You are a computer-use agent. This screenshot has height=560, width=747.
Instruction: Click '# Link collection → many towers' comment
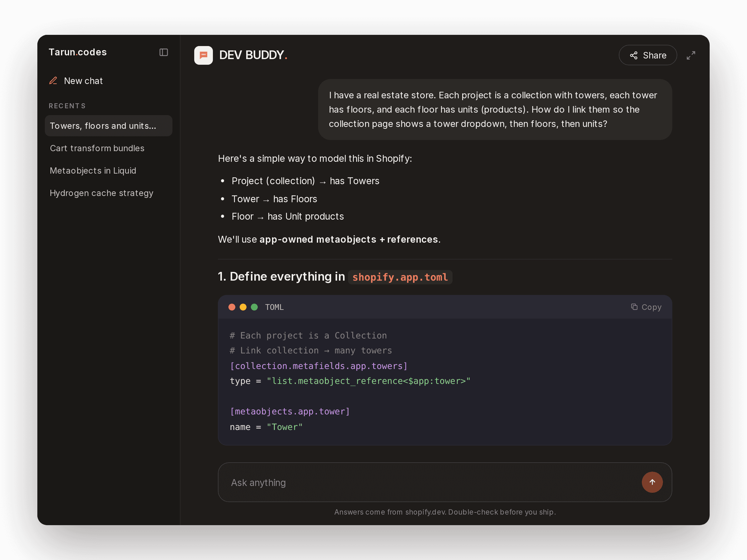point(311,351)
